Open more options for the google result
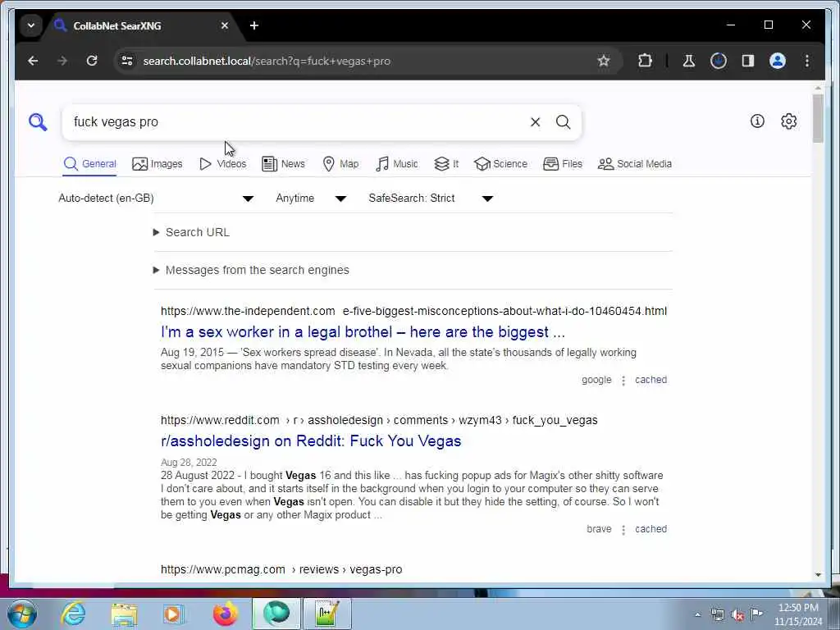 click(x=623, y=381)
